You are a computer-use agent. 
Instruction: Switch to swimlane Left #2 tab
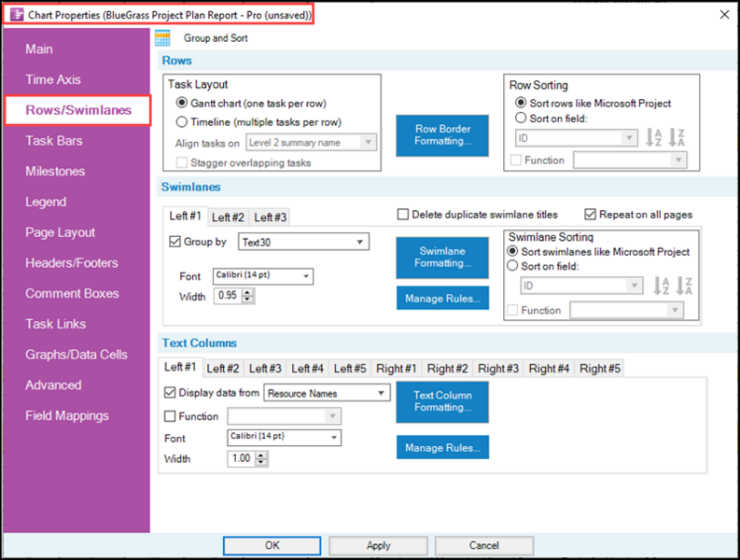click(x=228, y=217)
